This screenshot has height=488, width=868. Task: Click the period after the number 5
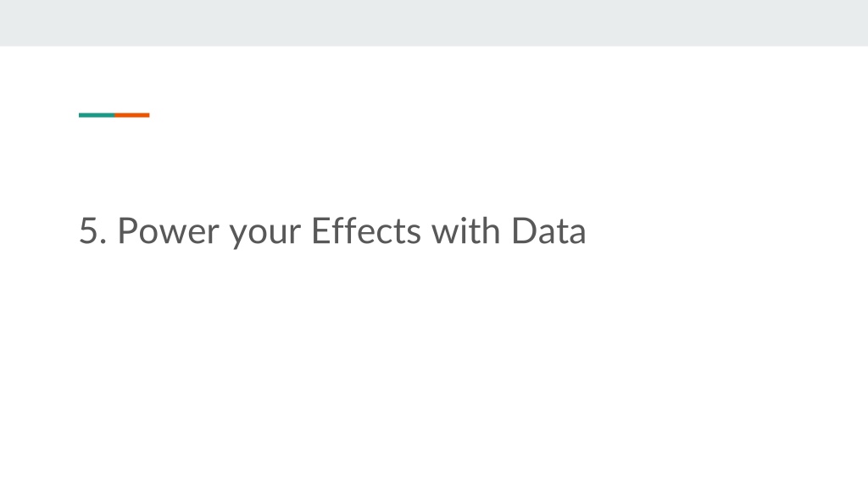103,241
